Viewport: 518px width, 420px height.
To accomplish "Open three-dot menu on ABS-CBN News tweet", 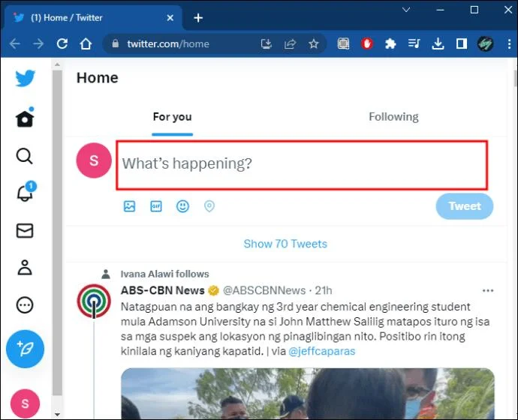I will tap(488, 291).
